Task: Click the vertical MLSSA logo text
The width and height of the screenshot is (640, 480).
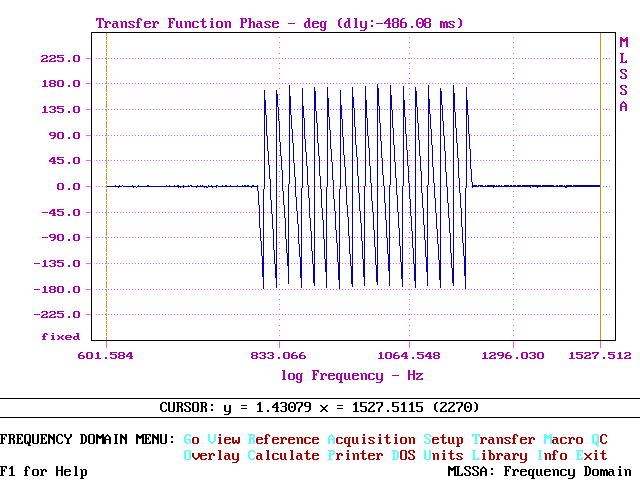Action: (623, 74)
